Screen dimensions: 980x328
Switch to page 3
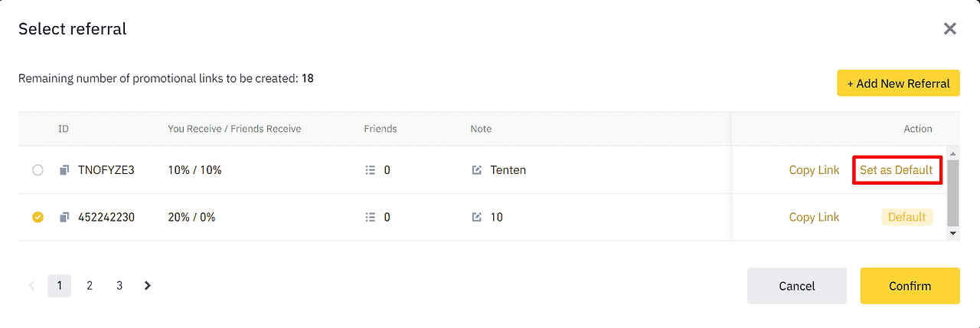(x=119, y=286)
